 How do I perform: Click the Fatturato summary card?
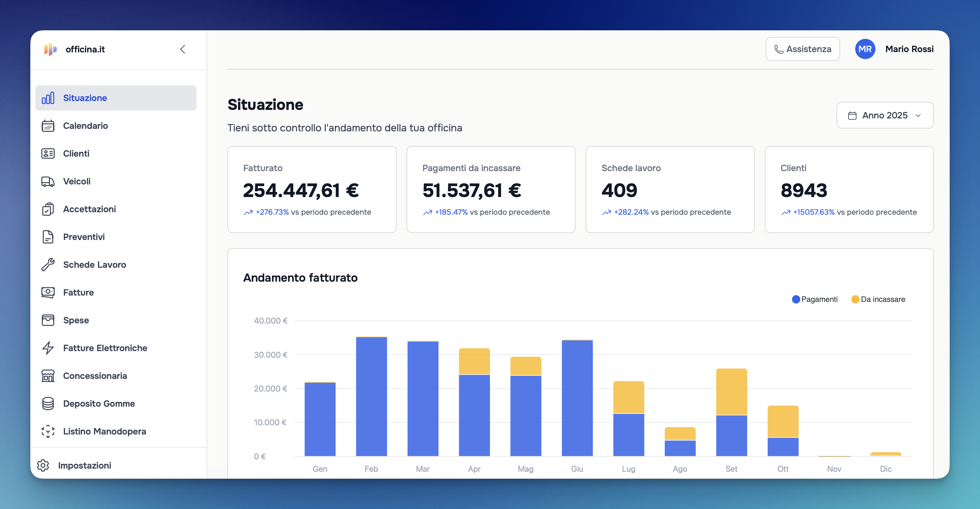pyautogui.click(x=312, y=189)
